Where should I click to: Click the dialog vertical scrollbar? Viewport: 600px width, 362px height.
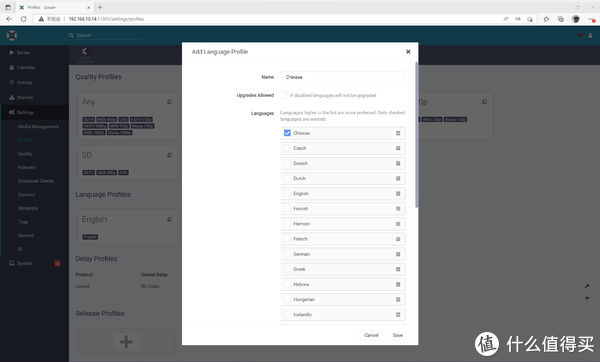(416, 135)
